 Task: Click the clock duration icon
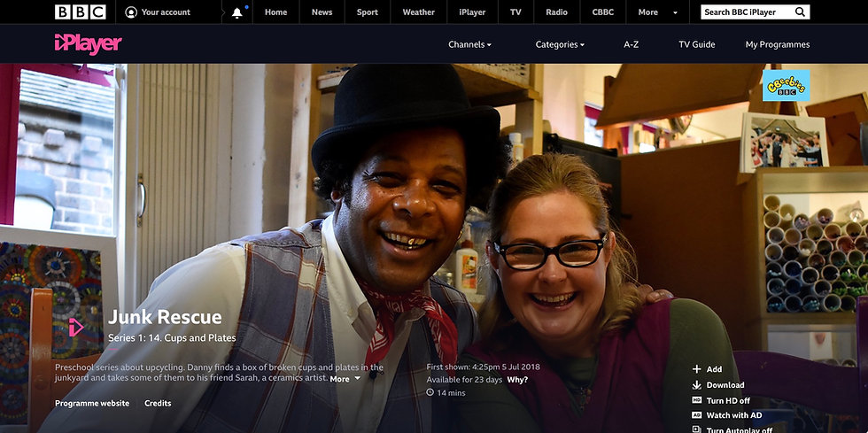point(430,392)
